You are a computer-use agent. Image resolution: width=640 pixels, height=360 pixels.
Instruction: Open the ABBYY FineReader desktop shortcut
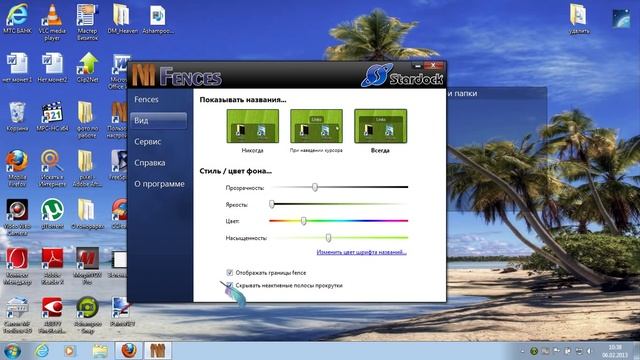(52, 315)
